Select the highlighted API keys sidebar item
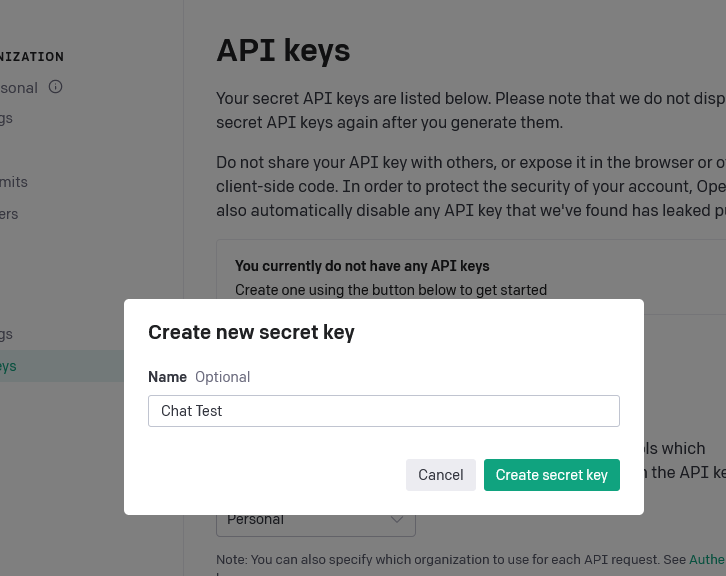The image size is (726, 576). pyautogui.click(x=62, y=366)
